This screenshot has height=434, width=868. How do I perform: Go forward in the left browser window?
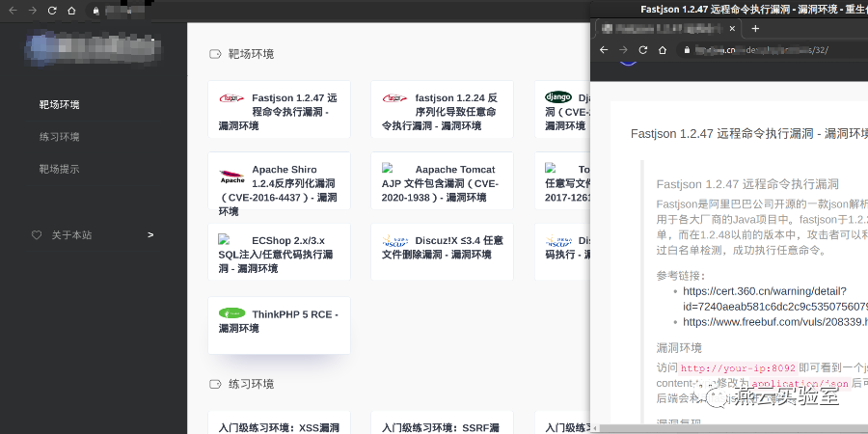[33, 11]
